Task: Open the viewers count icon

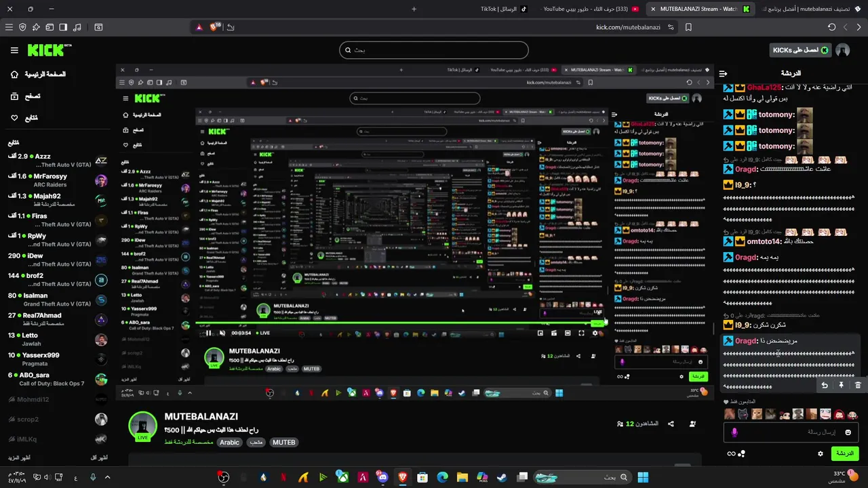Action: coord(620,424)
